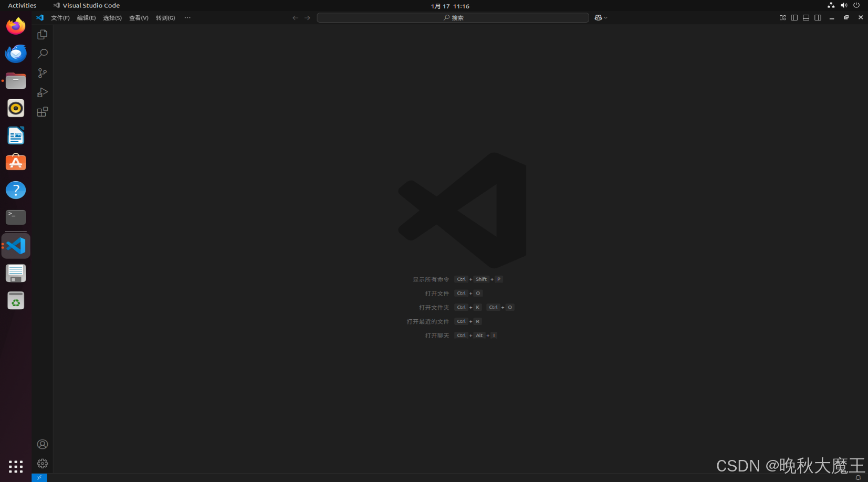Open LibreOffice Writer from the dock
Screen dimensions: 868x482
16,135
